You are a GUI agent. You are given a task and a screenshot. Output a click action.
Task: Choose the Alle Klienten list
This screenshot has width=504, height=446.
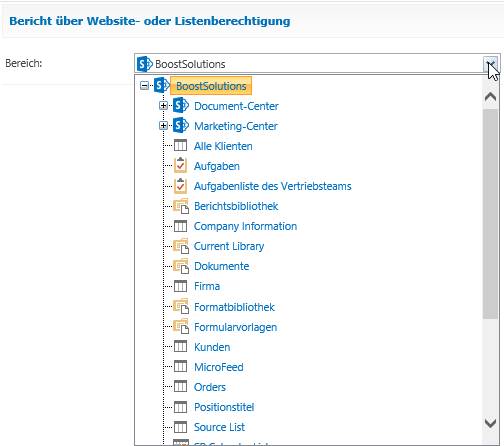pos(223,146)
